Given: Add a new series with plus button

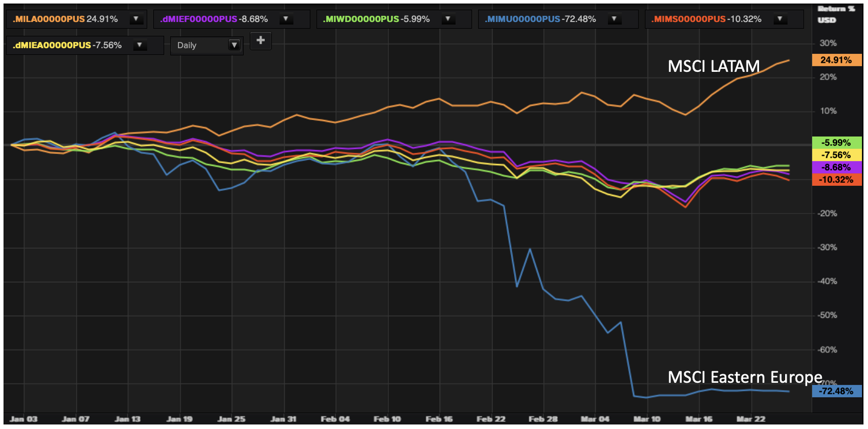Looking at the screenshot, I should tap(261, 41).
